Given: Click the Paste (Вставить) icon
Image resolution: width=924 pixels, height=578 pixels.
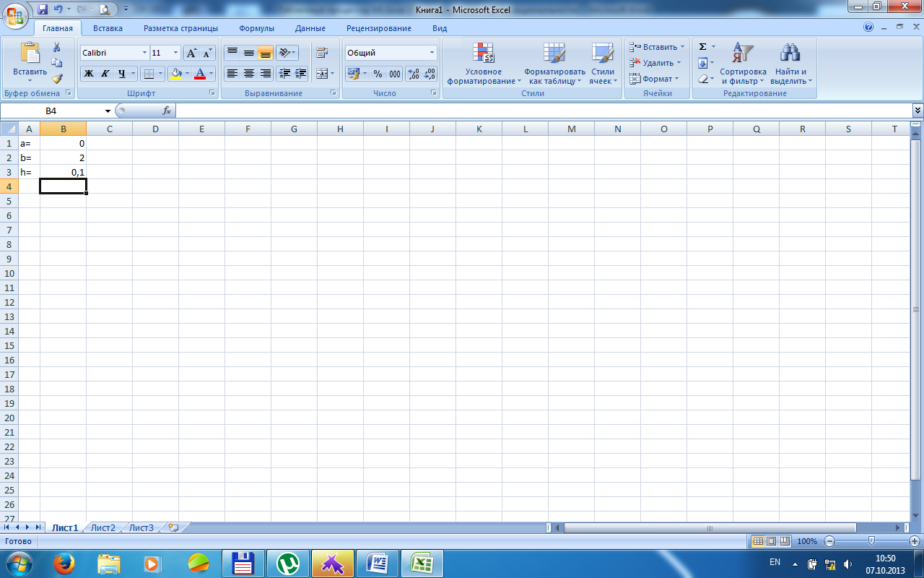Looking at the screenshot, I should [30, 53].
